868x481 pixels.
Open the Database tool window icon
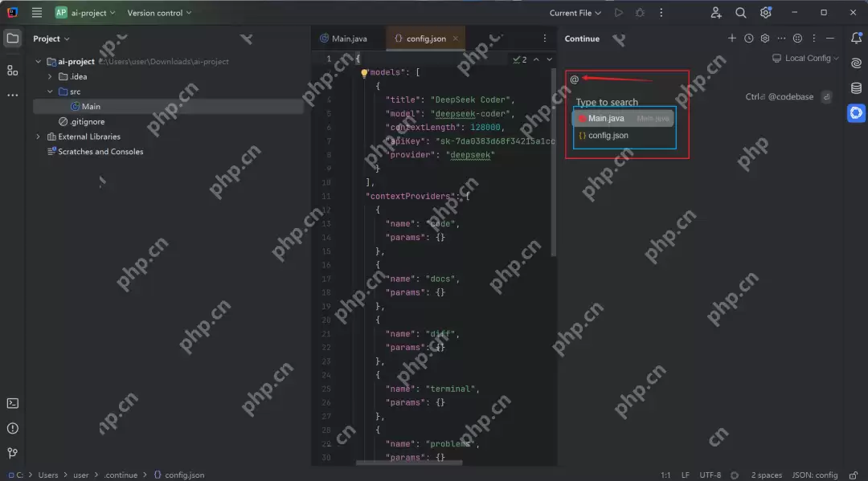pos(856,88)
